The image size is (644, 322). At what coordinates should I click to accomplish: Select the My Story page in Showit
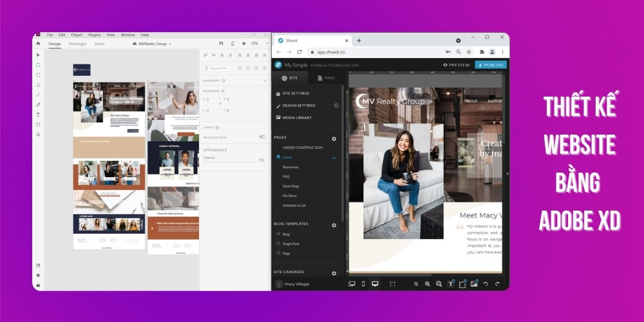point(290,196)
